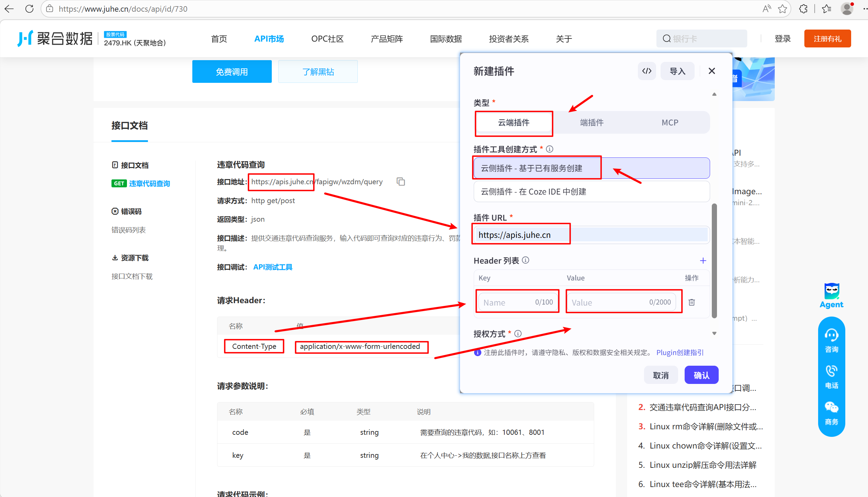Copy the API address with the copy icon
Screen dimensions: 868x497
tap(401, 181)
